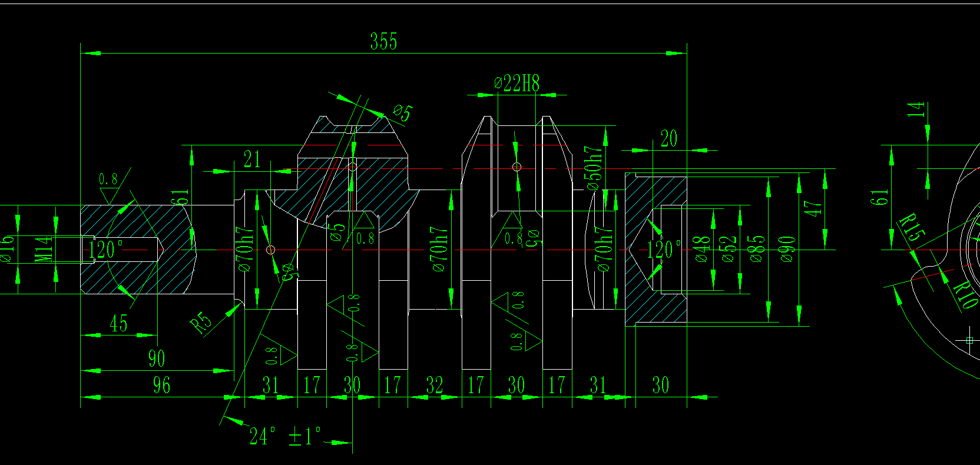Click the ø48 diameter dimension
Screen dimensions: 980x465
tap(701, 249)
